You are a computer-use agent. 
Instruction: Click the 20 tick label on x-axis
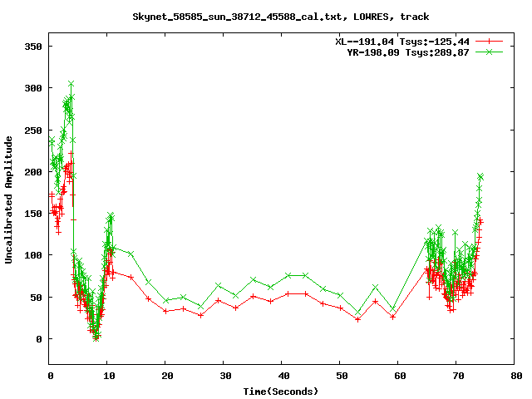point(167,376)
